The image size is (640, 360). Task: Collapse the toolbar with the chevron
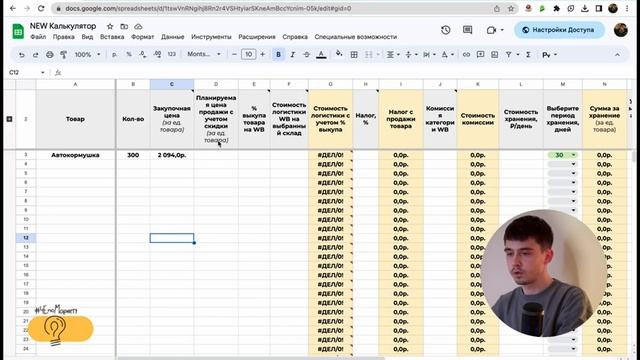point(617,54)
